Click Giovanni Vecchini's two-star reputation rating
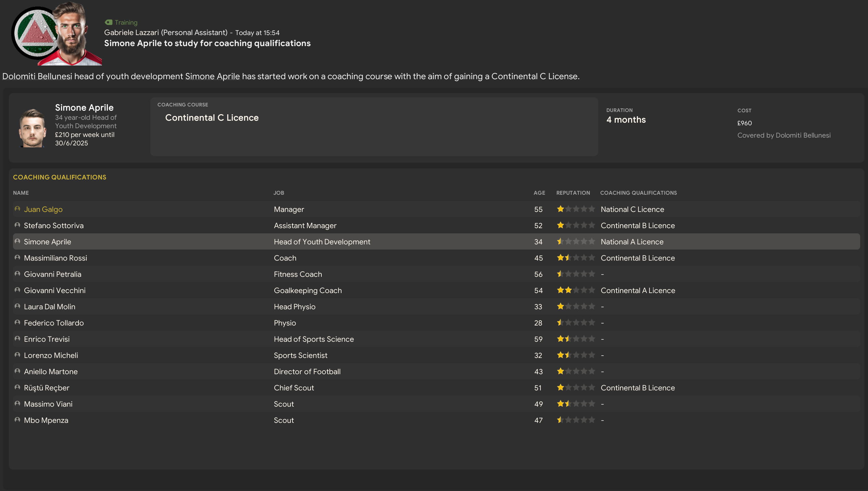Screen dimensions: 868x491 (575, 290)
